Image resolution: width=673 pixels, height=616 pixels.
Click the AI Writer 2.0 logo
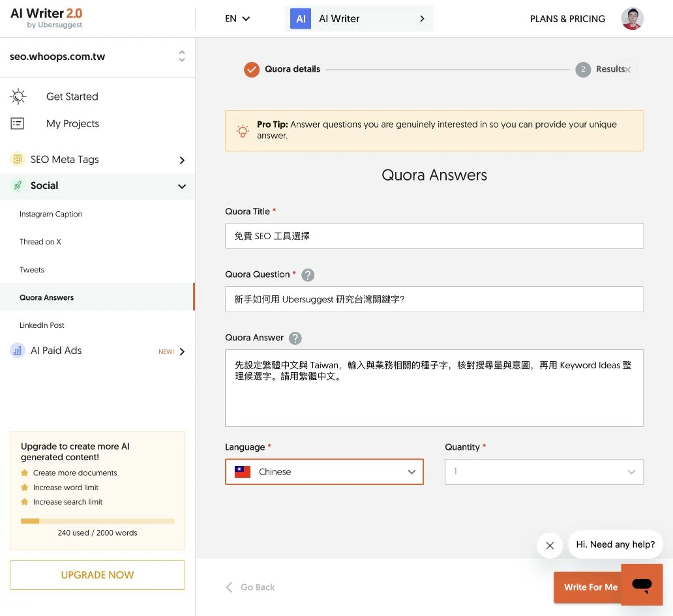click(x=46, y=18)
